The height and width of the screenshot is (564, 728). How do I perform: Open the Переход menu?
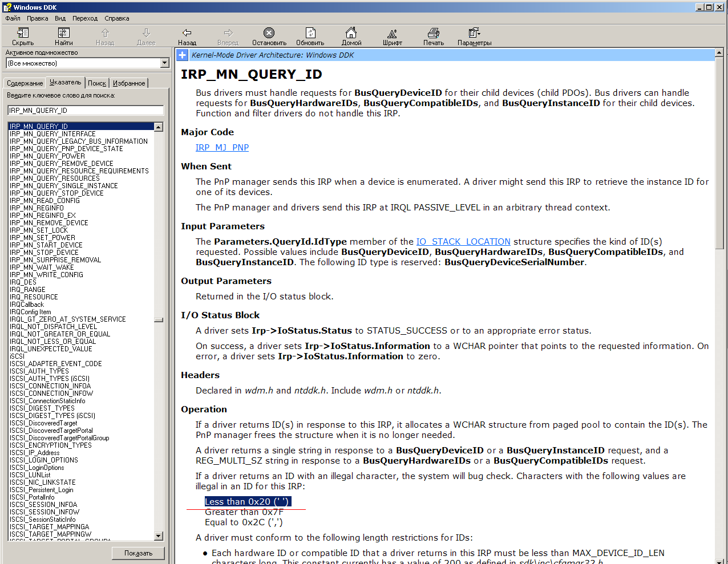[x=85, y=18]
